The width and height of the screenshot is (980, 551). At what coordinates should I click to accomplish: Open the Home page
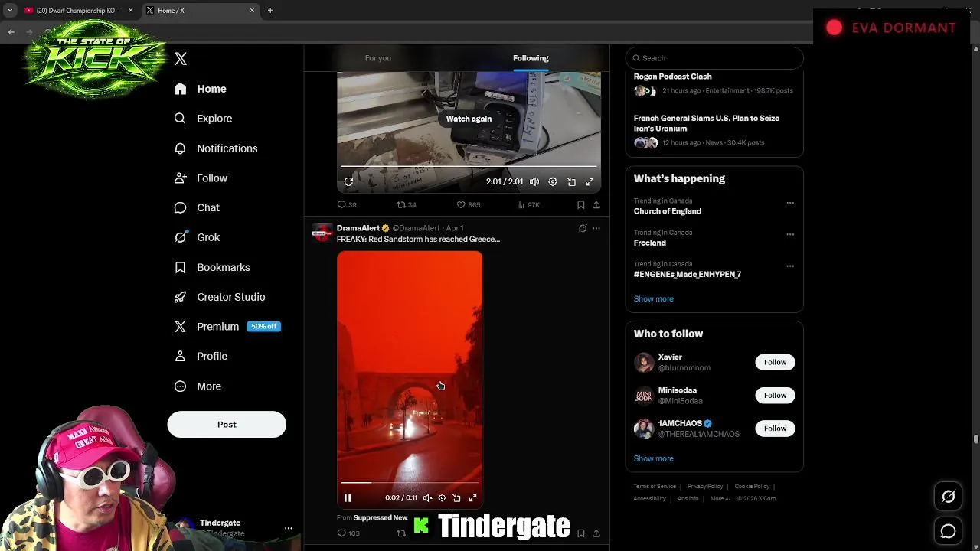200,89
